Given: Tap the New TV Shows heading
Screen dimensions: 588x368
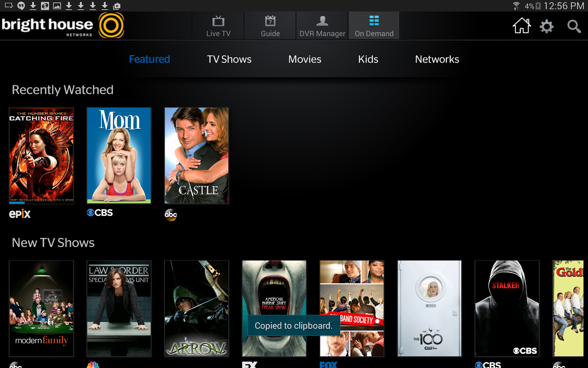Looking at the screenshot, I should point(53,243).
